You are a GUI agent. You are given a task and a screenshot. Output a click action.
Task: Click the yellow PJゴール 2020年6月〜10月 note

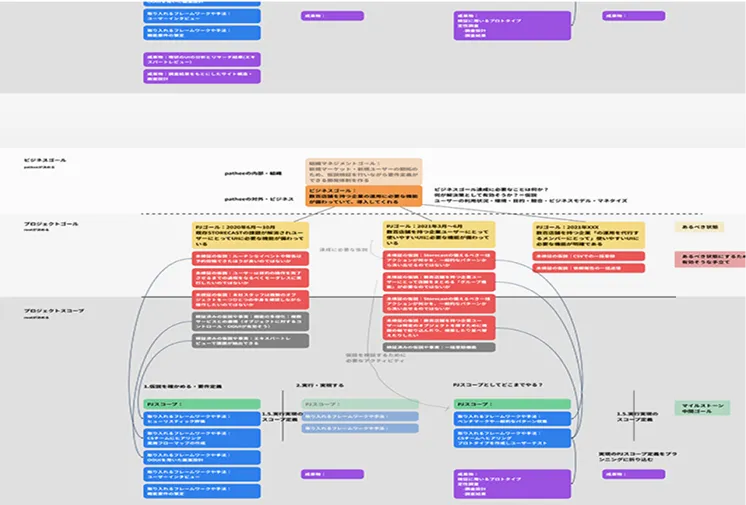(x=250, y=235)
